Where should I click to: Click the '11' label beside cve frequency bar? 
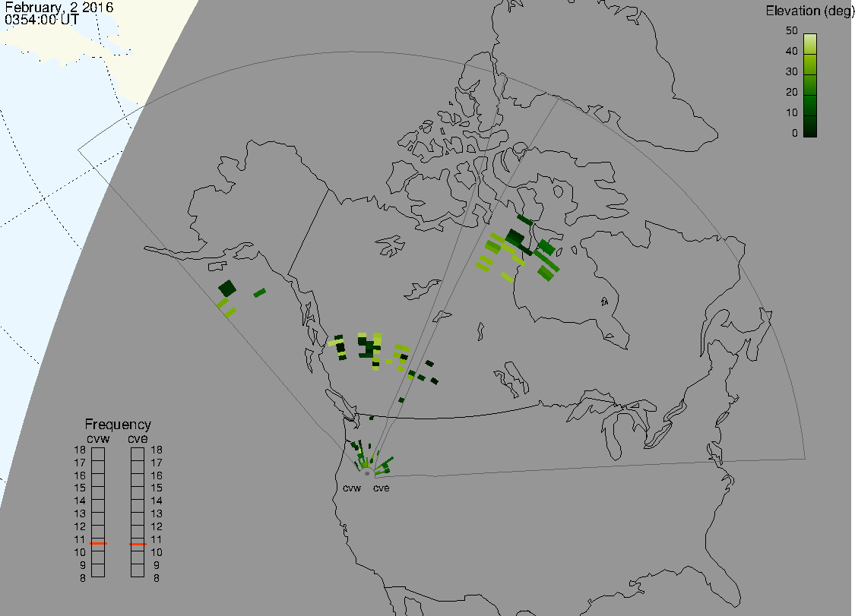click(157, 540)
